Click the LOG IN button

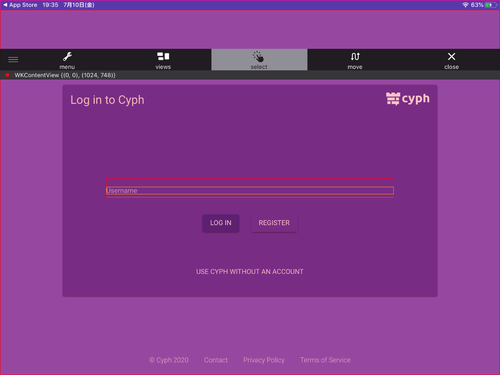pyautogui.click(x=221, y=223)
